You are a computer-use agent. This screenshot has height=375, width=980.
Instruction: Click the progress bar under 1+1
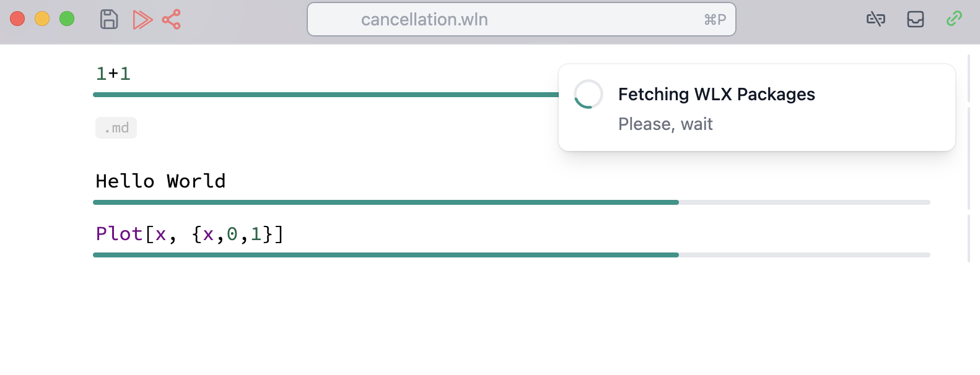[325, 95]
